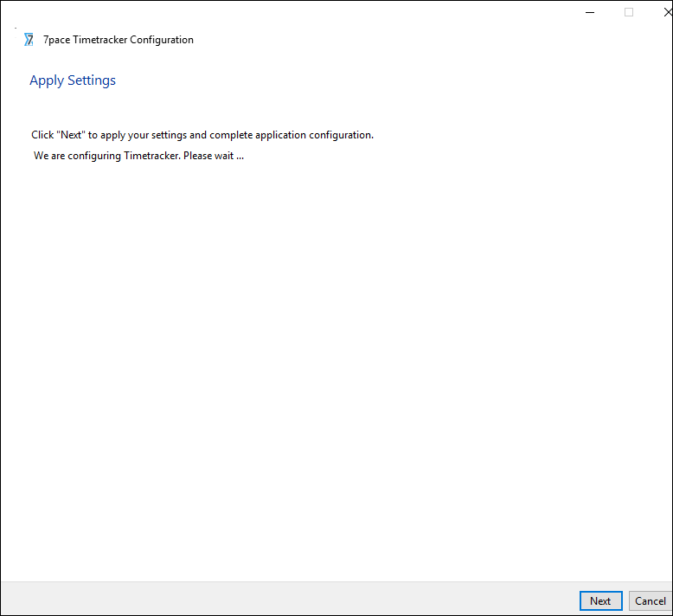
Task: Close the 7pace configuration window
Action: (x=668, y=12)
